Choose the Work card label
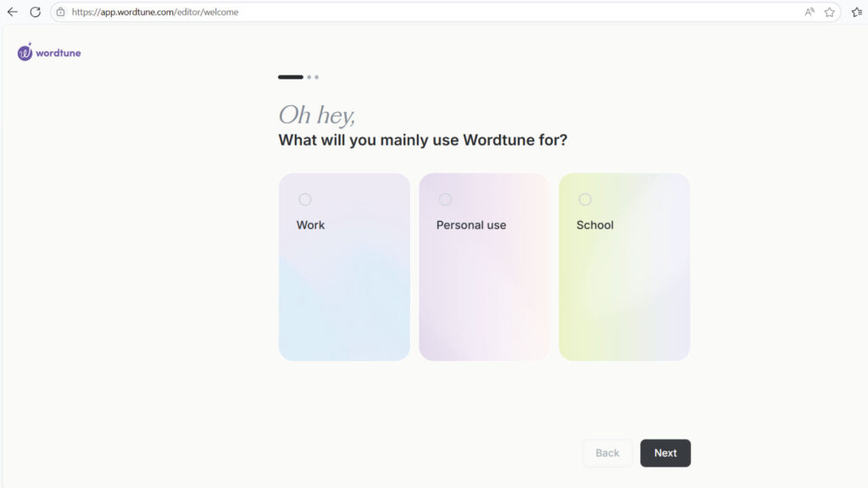This screenshot has width=868, height=488. click(310, 225)
